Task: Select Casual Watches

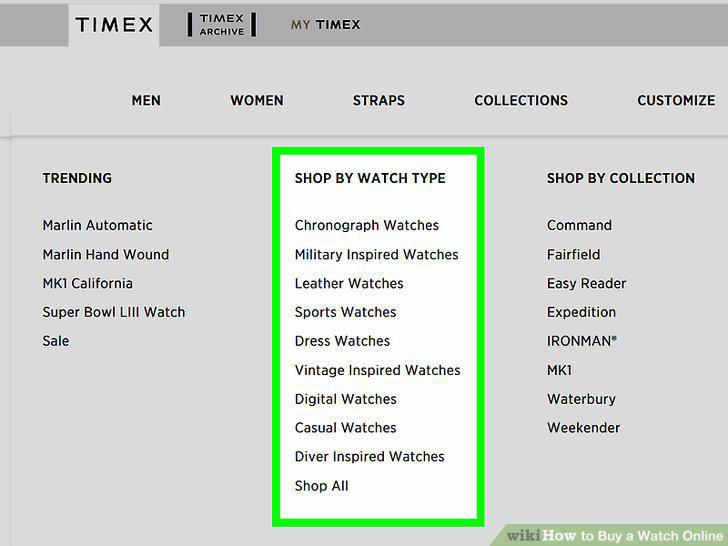Action: [x=345, y=428]
